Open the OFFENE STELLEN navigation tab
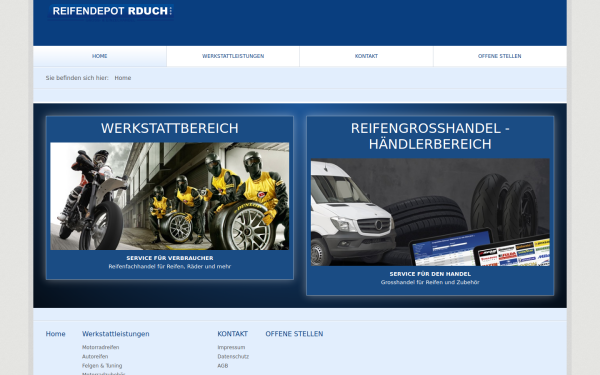Image resolution: width=600 pixels, height=375 pixels. 500,56
